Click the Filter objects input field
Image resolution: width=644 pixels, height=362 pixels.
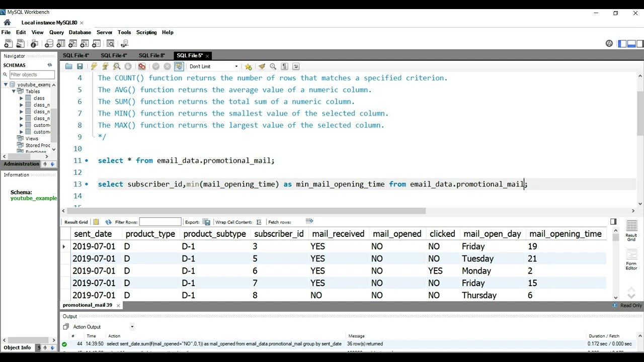[32, 74]
